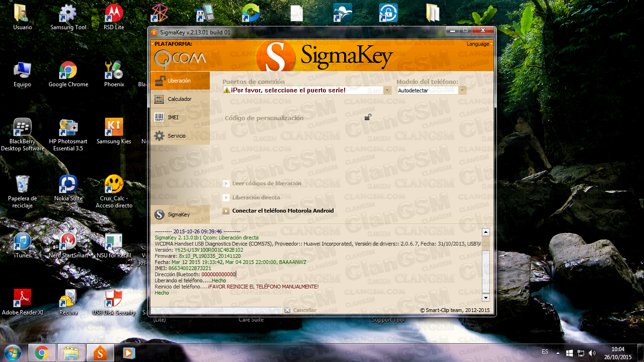The width and height of the screenshot is (644, 362).
Task: Click the IMEI line in the log
Action: point(183,268)
